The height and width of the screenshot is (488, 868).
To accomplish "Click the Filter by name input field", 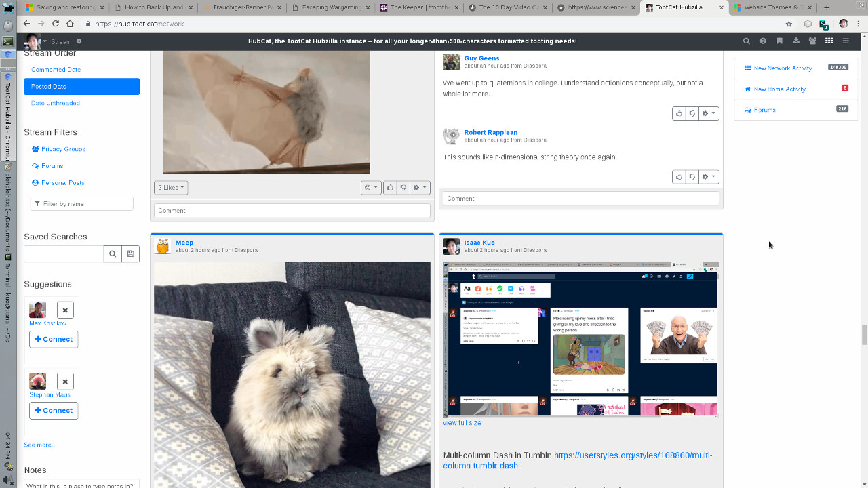I will pyautogui.click(x=82, y=204).
